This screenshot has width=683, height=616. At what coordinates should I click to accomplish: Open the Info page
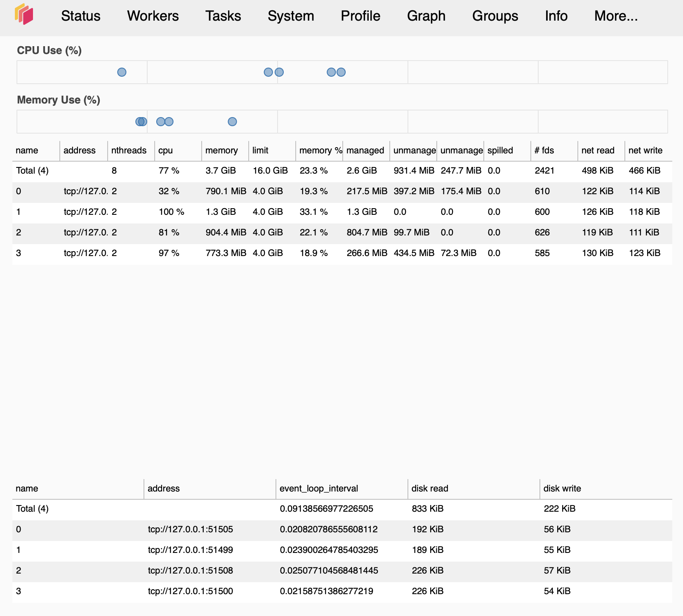(x=556, y=16)
